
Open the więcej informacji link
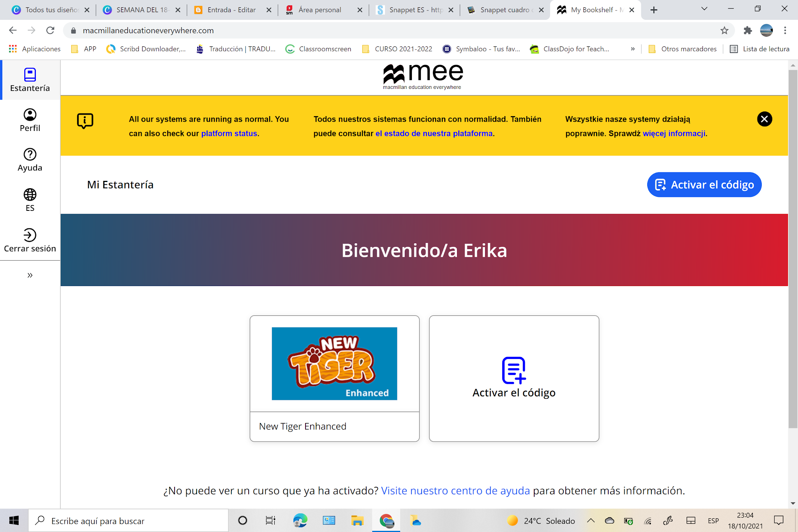(674, 133)
